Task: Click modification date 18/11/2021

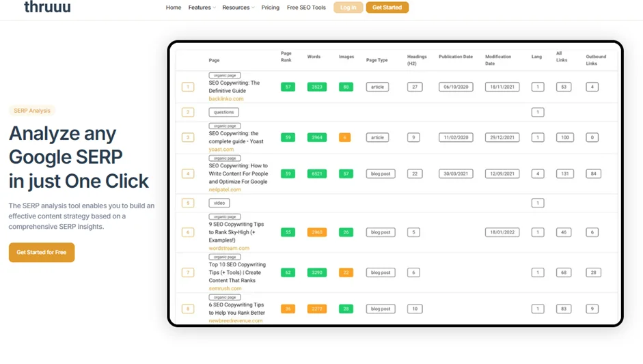Action: (502, 87)
